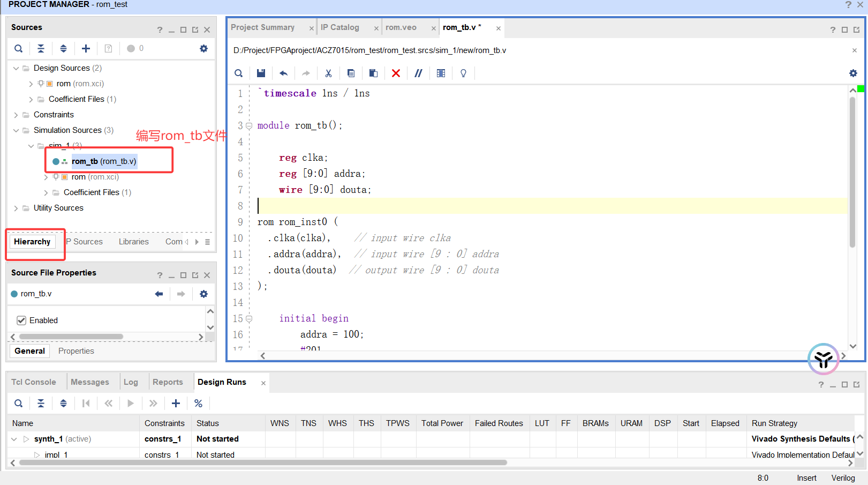
Task: Show percentage values in Design Runs
Action: (x=198, y=404)
